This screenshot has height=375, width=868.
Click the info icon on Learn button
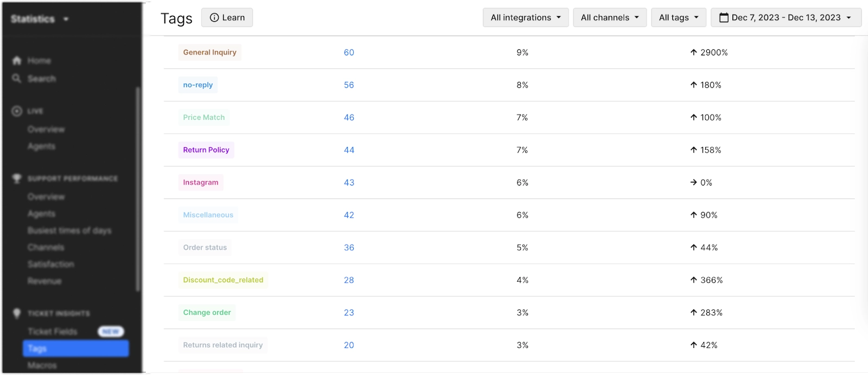[214, 18]
